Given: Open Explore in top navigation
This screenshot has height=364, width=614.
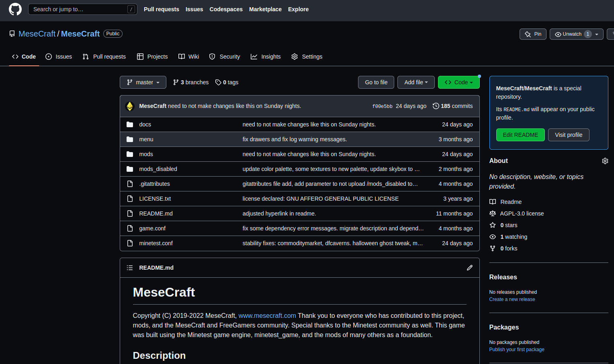Looking at the screenshot, I should point(298,9).
